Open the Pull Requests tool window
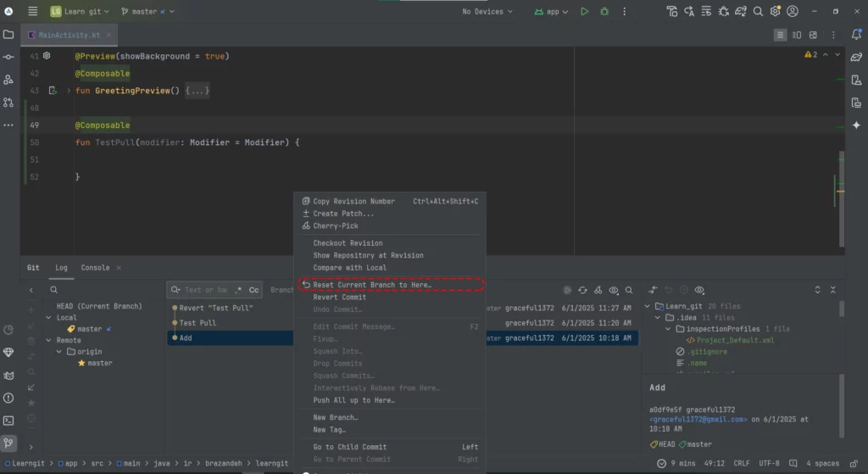 [x=8, y=103]
